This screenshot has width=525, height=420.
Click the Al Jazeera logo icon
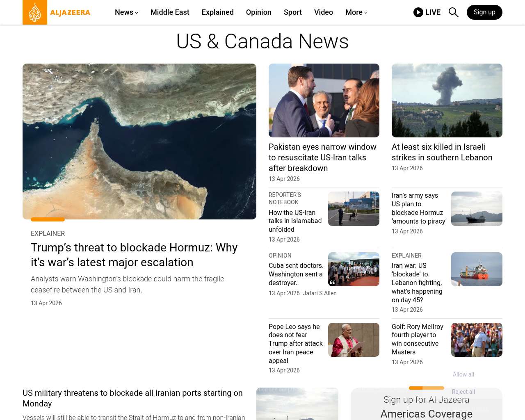(35, 12)
